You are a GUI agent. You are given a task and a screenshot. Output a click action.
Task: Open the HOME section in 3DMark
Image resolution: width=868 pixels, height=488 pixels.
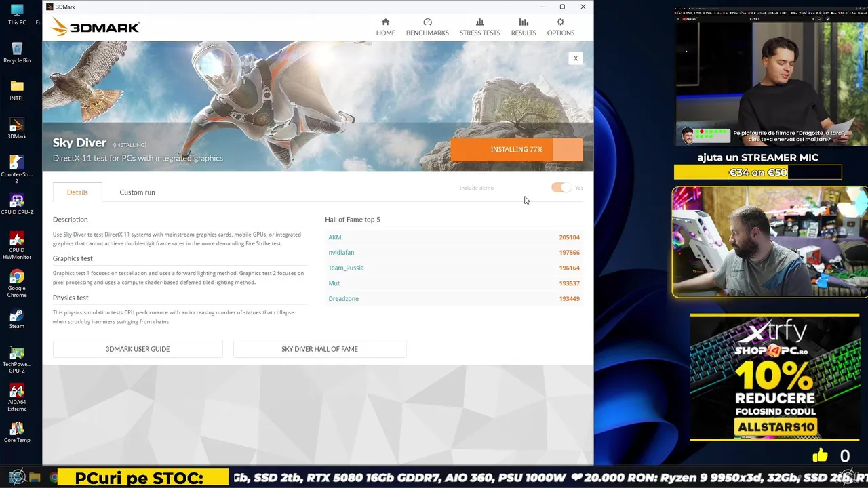coord(385,27)
